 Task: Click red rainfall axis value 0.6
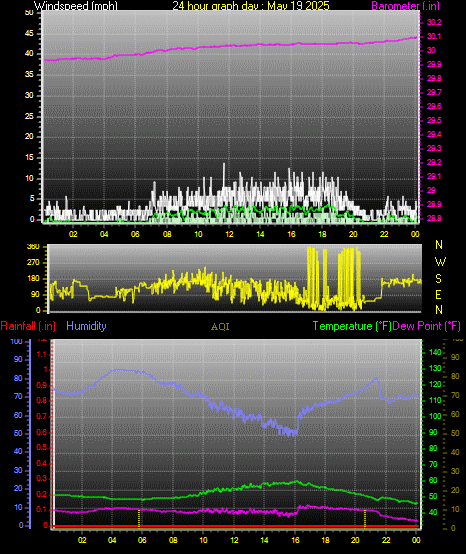tap(42, 432)
